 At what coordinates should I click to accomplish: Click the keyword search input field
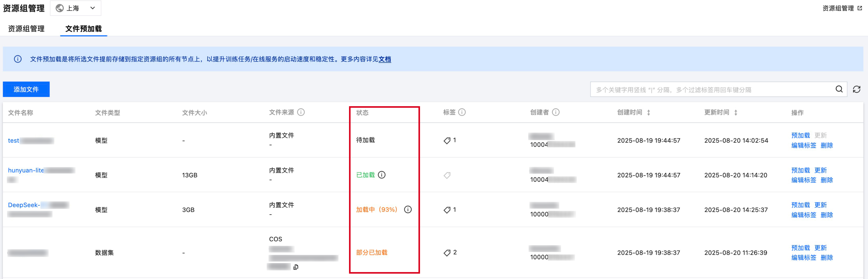711,89
